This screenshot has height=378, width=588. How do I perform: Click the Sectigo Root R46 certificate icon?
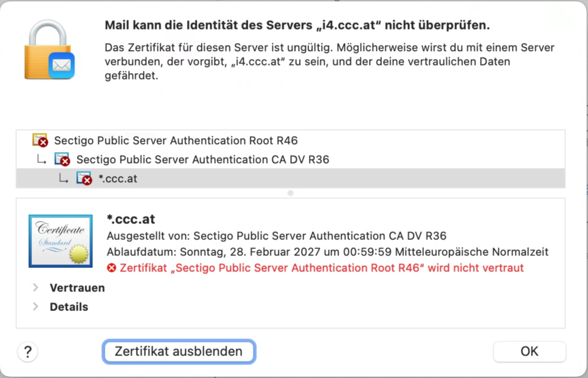(40, 140)
